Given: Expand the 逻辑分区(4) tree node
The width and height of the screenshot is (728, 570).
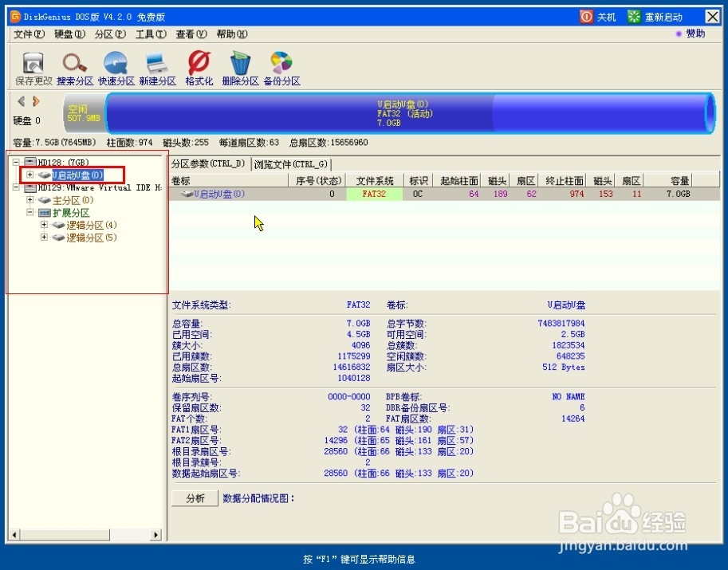Looking at the screenshot, I should [x=44, y=225].
